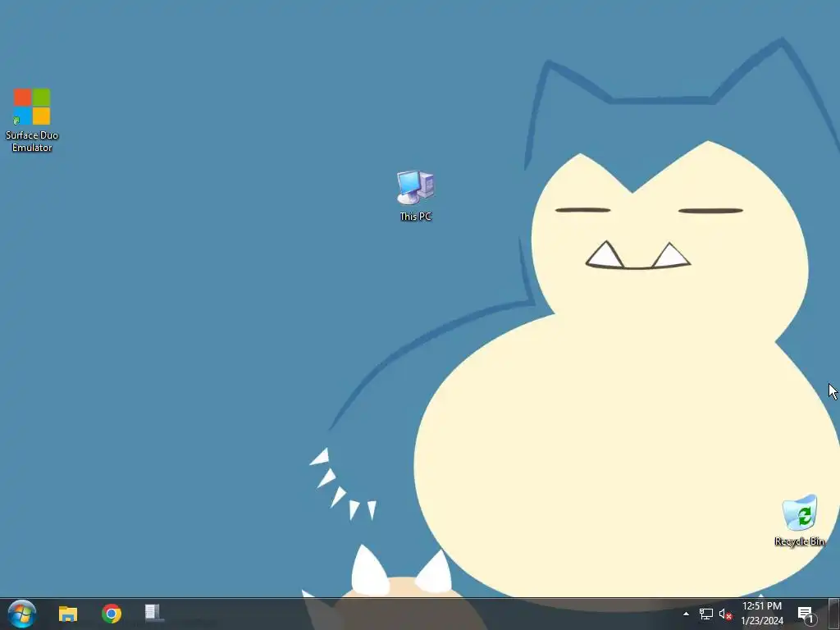The height and width of the screenshot is (630, 840).
Task: Launch Google Chrome from the taskbar
Action: pos(112,614)
